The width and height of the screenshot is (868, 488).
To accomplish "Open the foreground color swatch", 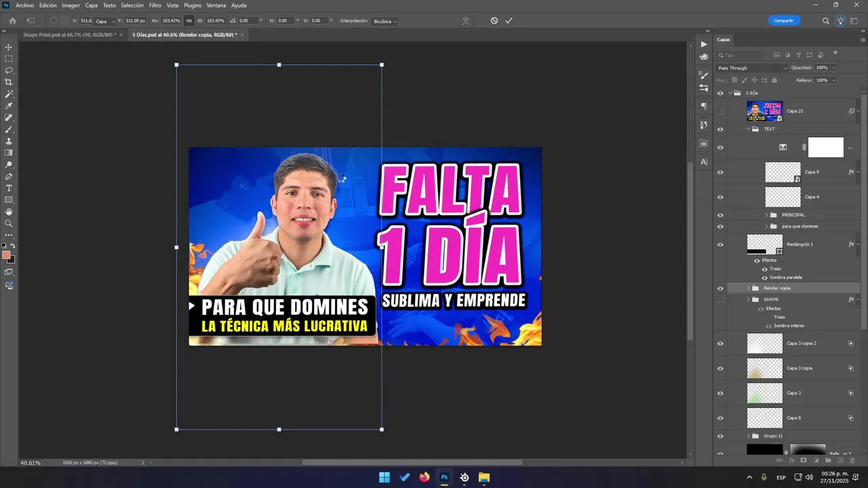I will tap(6, 255).
